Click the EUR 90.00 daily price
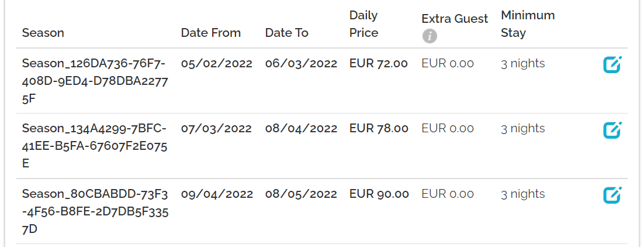This screenshot has height=247, width=644. 379,194
